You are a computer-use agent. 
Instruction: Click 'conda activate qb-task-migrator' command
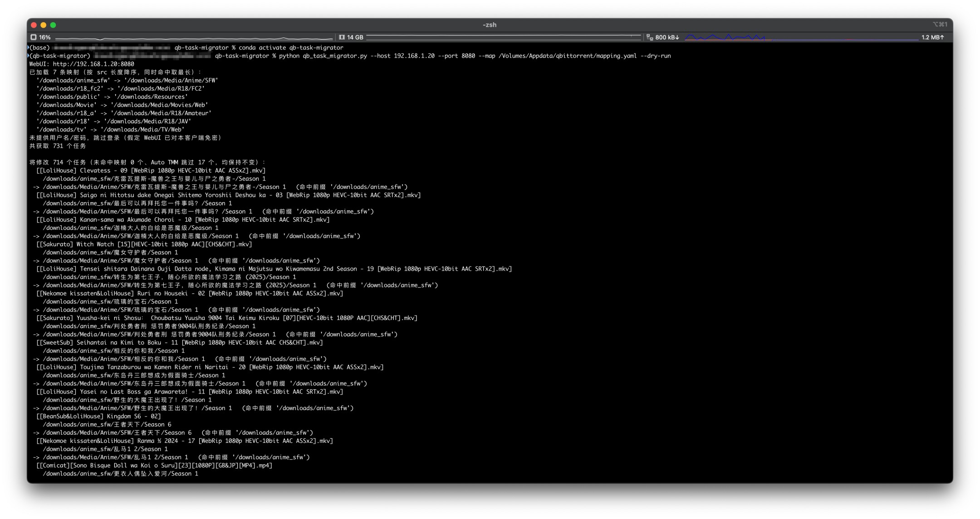coord(291,48)
